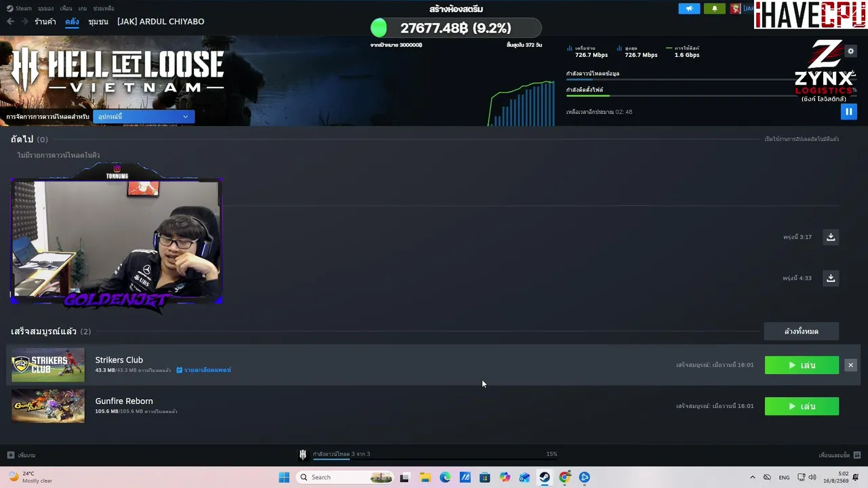Open Google Chrome from the taskbar

pyautogui.click(x=565, y=477)
